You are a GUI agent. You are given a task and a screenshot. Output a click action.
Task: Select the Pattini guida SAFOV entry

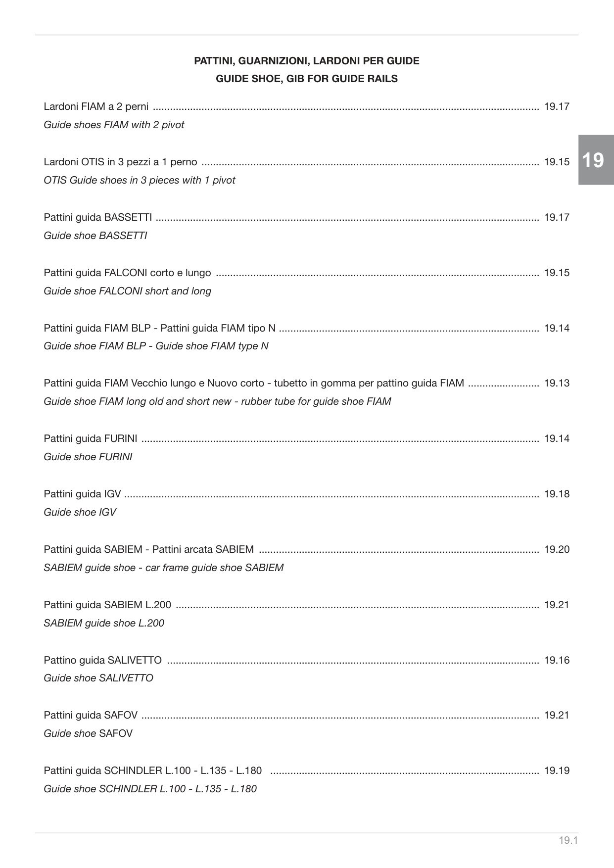(x=306, y=715)
